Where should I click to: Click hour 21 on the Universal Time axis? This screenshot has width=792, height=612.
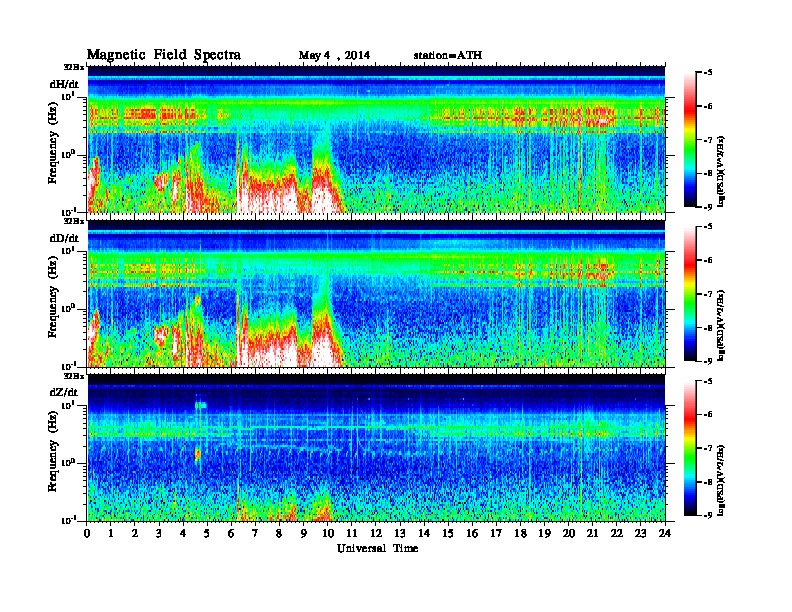592,533
